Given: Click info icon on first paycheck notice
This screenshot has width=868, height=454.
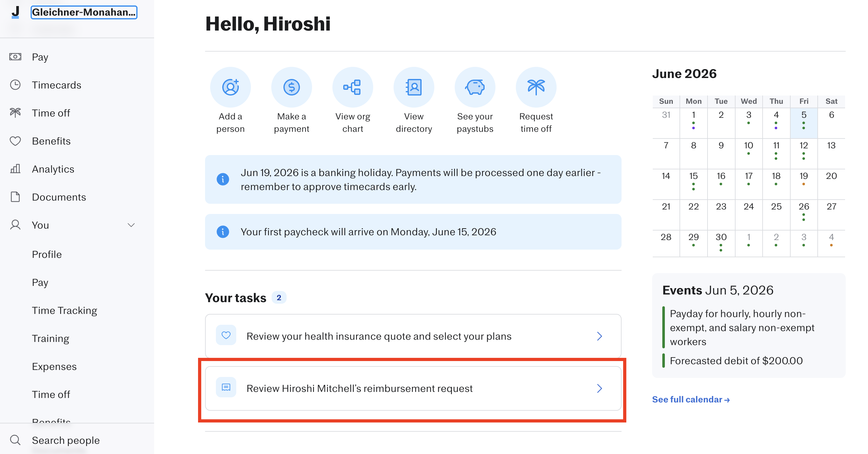Looking at the screenshot, I should (223, 231).
